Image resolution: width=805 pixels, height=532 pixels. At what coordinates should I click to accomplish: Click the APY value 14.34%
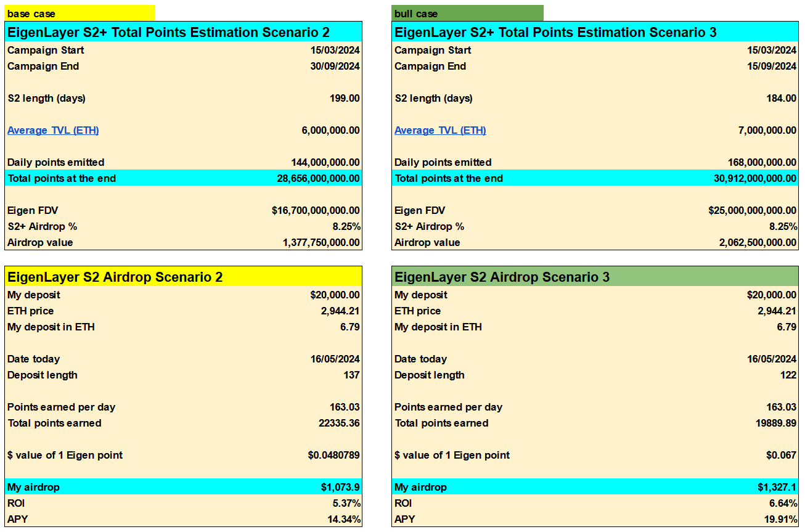tap(344, 519)
